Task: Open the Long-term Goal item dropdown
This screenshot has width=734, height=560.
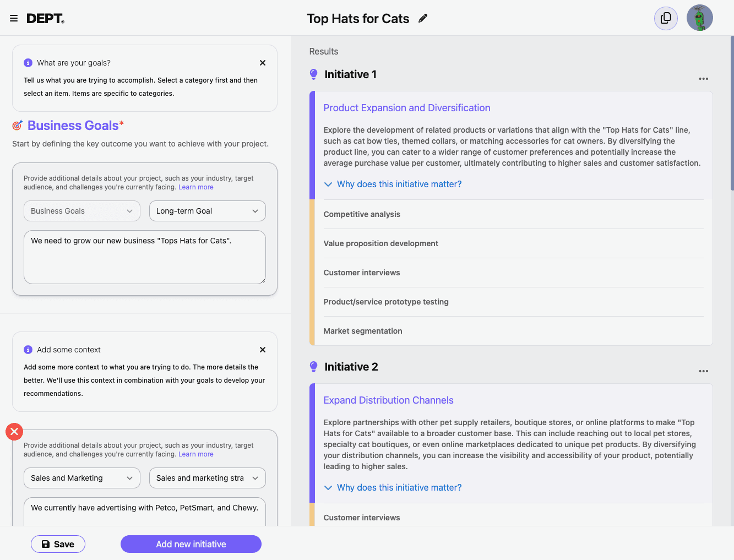Action: (207, 211)
